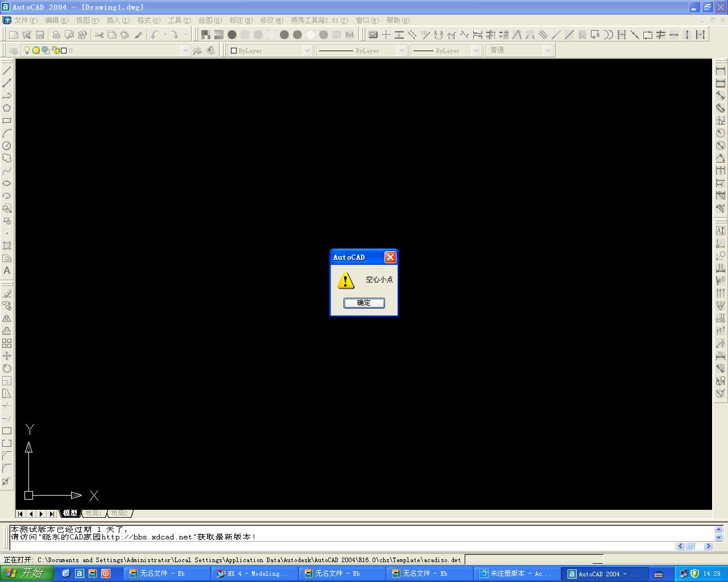Select the Hatch tool
The image size is (728, 582).
click(7, 246)
